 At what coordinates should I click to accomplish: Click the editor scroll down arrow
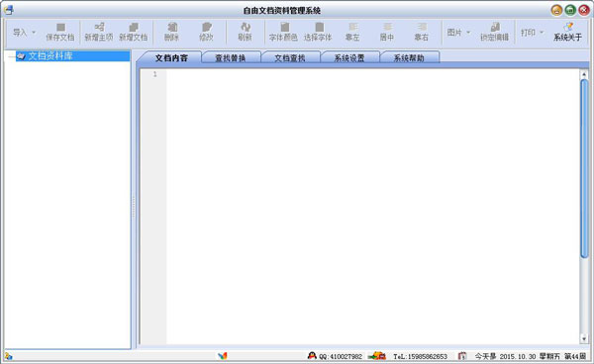point(584,338)
